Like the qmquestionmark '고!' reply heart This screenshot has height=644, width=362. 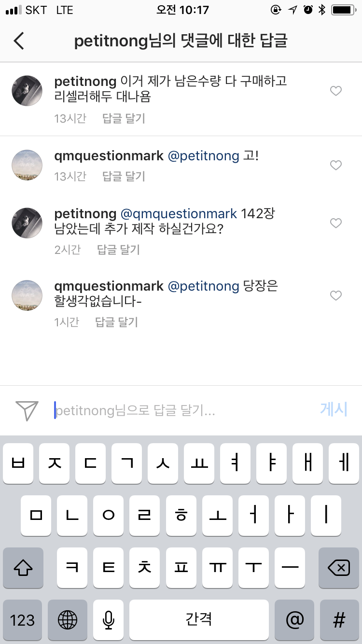(x=336, y=165)
